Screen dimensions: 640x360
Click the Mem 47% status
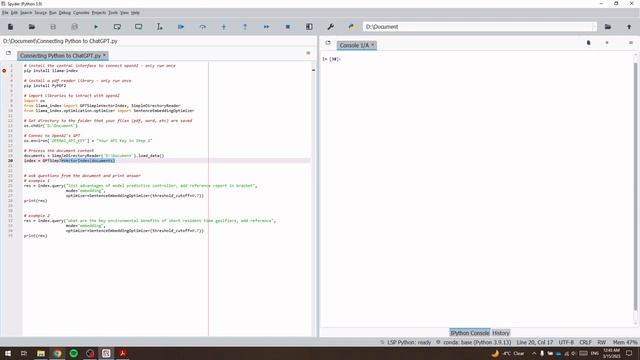[625, 342]
